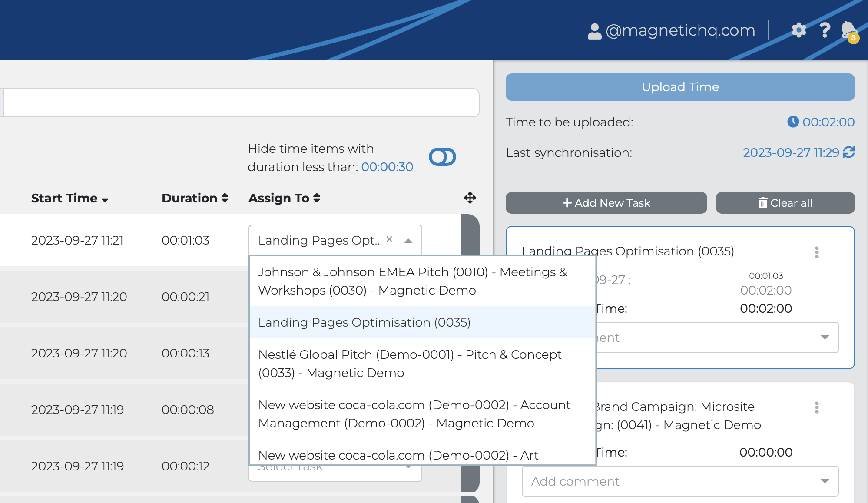This screenshot has width=868, height=503.
Task: Toggle hide short duration time items switch
Action: 442,157
